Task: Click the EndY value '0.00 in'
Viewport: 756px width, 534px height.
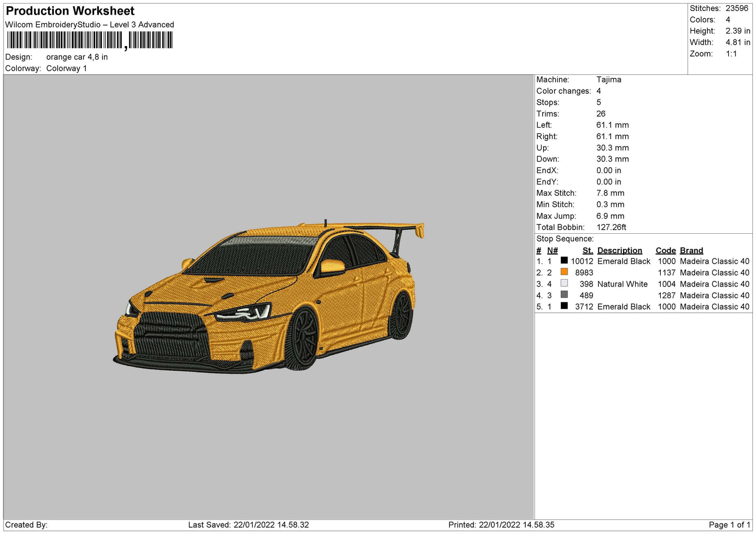Action: point(609,182)
